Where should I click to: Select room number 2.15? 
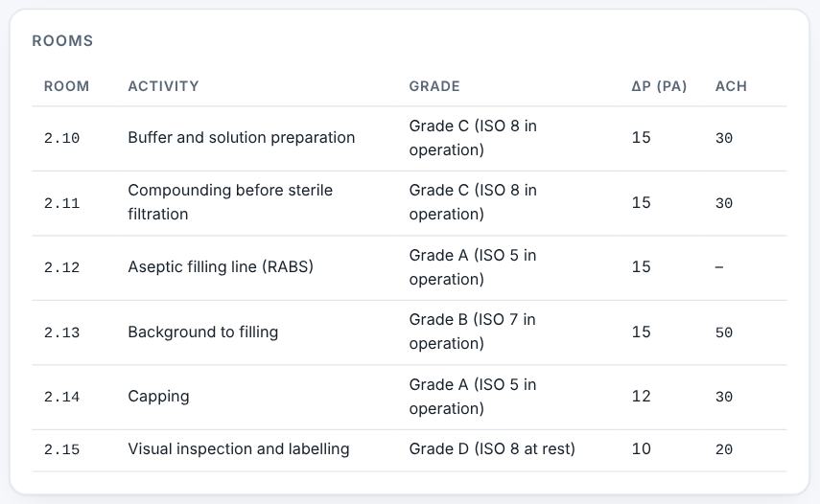[x=61, y=449]
